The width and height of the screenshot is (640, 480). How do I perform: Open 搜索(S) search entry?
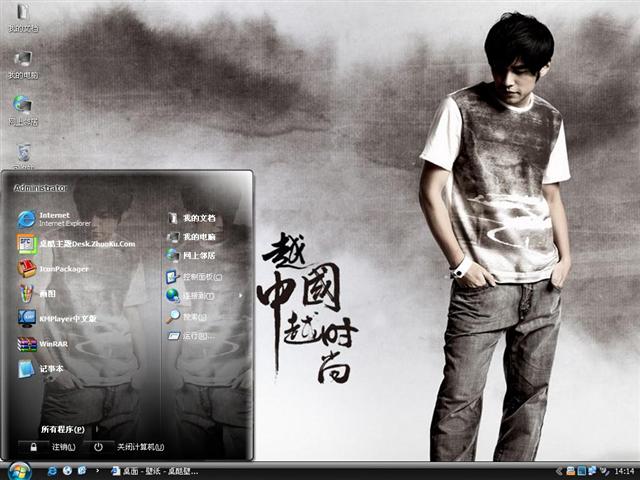click(x=186, y=317)
